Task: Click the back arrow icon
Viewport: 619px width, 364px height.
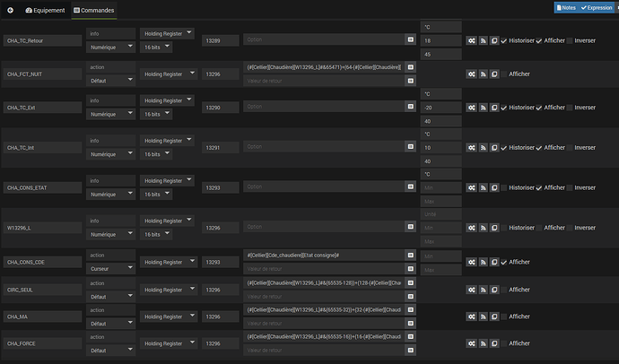Action: pos(11,9)
